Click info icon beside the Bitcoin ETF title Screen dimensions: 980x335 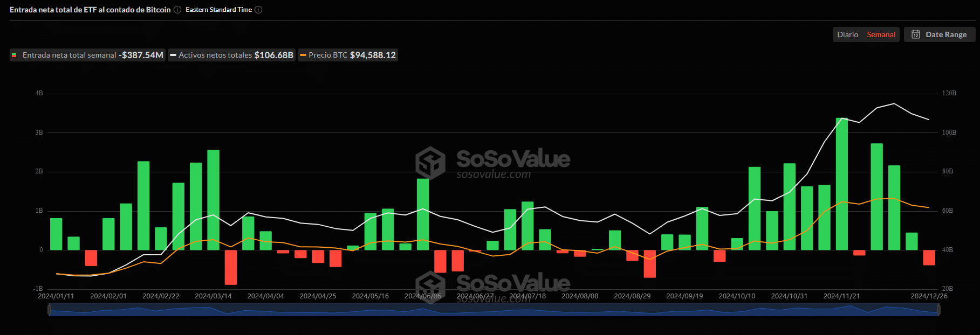[177, 10]
